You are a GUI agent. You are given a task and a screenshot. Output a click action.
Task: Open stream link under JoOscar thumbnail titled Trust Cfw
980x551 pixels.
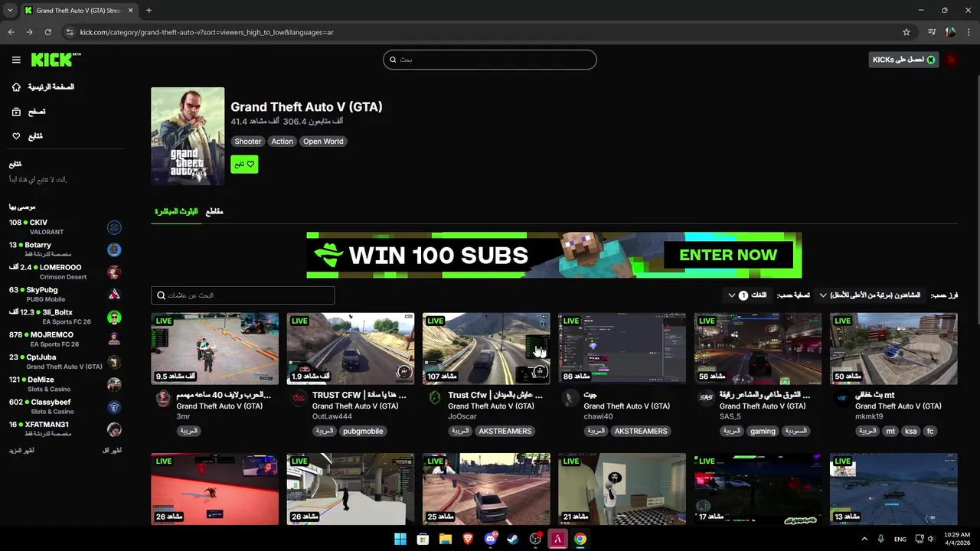coord(495,396)
